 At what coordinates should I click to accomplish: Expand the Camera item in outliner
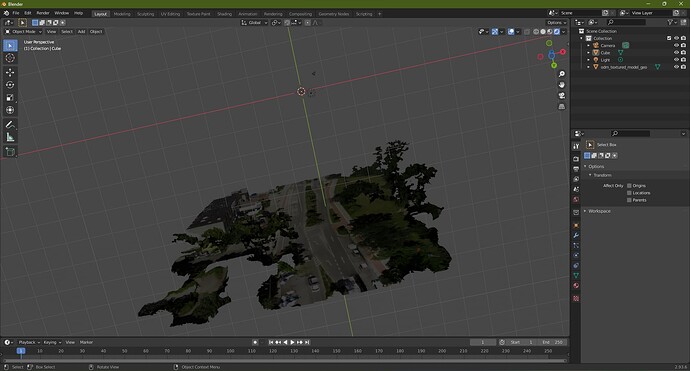point(589,45)
